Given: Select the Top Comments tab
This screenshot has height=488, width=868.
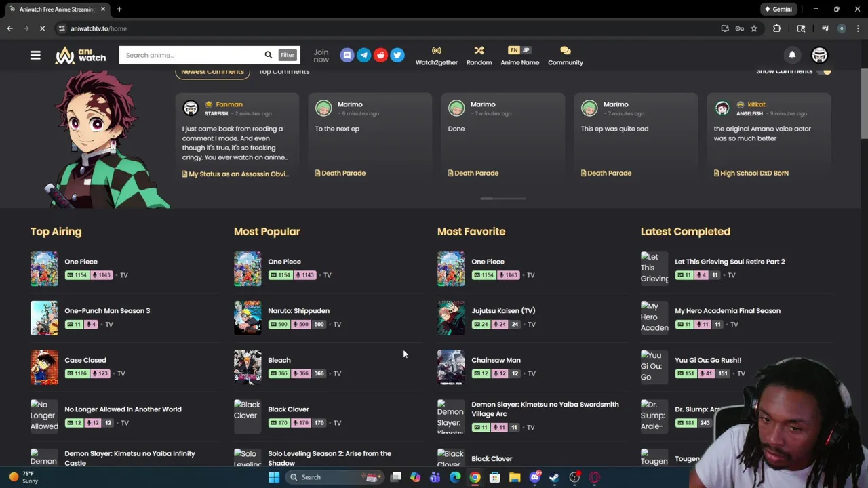Looking at the screenshot, I should tap(284, 72).
